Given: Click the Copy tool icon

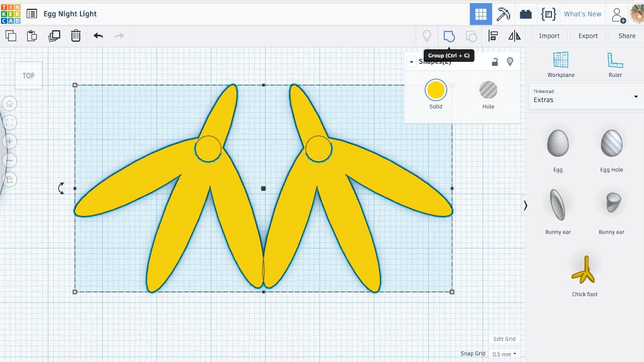Looking at the screenshot, I should (11, 36).
